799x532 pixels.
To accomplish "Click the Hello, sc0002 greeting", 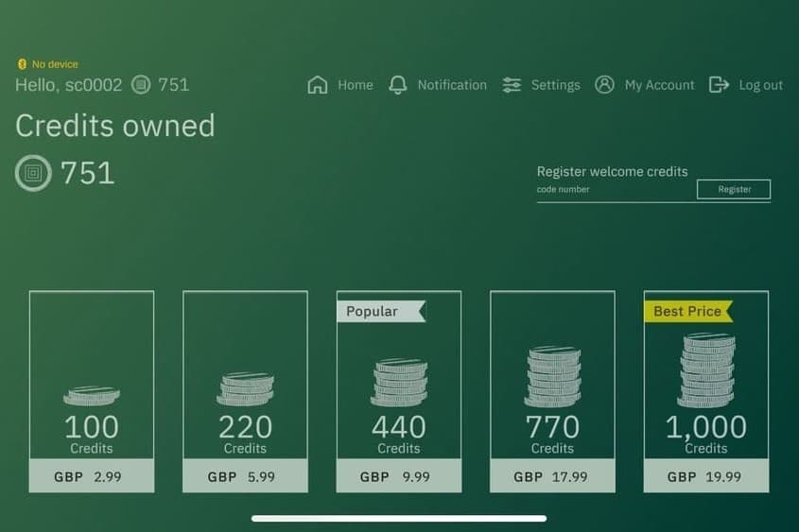I will (69, 84).
